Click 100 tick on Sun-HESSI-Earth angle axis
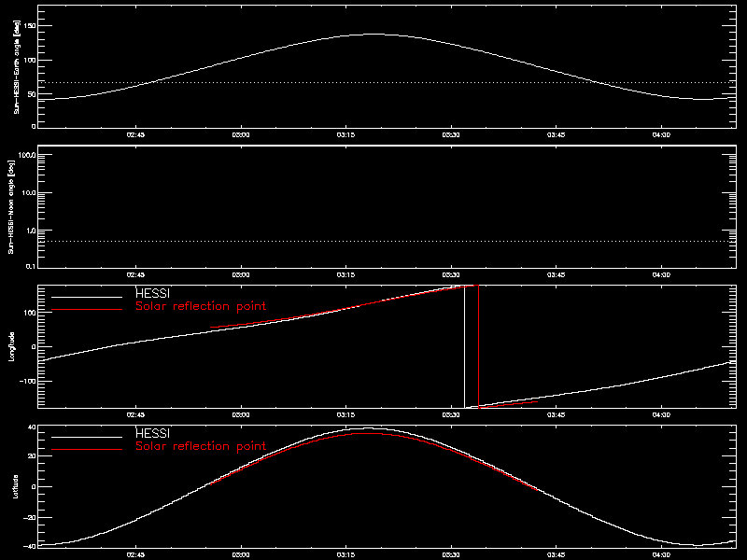The image size is (747, 560). click(30, 60)
